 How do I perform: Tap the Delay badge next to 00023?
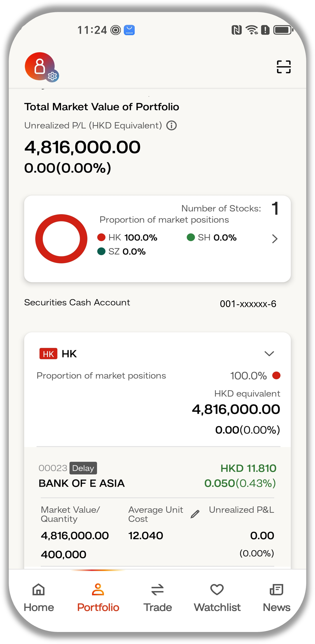(x=83, y=468)
